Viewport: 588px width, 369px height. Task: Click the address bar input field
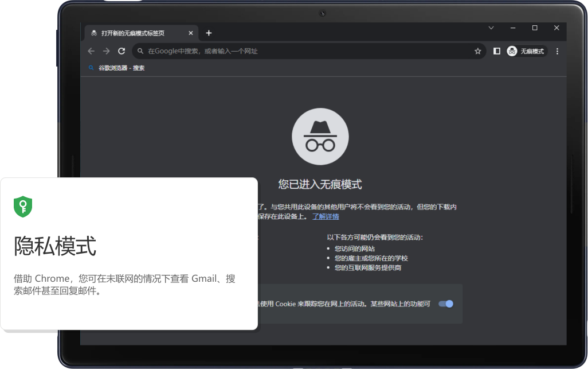[309, 51]
